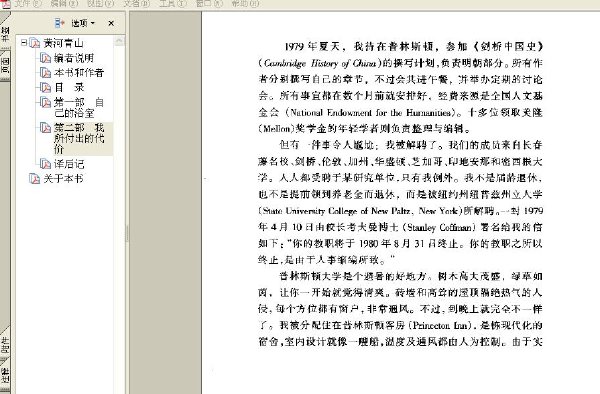Click the bookmark icon beside 译后记
The width and height of the screenshot is (600, 394).
(45, 164)
